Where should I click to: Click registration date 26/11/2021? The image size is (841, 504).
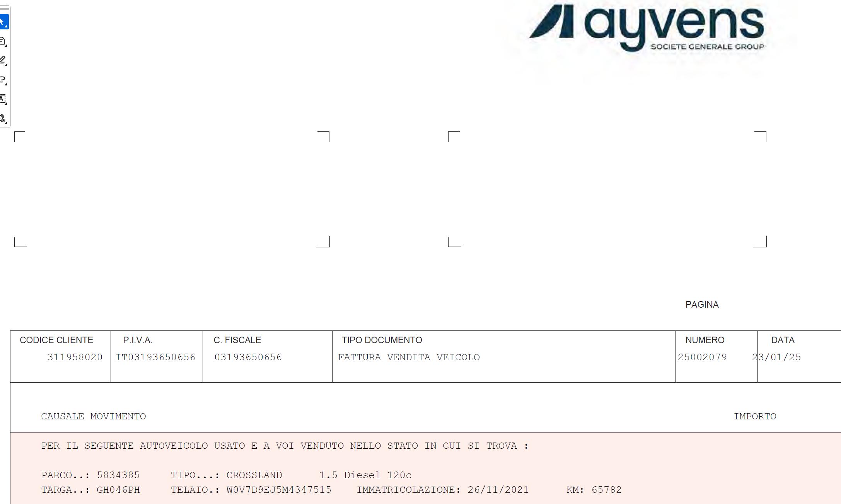[x=498, y=490]
